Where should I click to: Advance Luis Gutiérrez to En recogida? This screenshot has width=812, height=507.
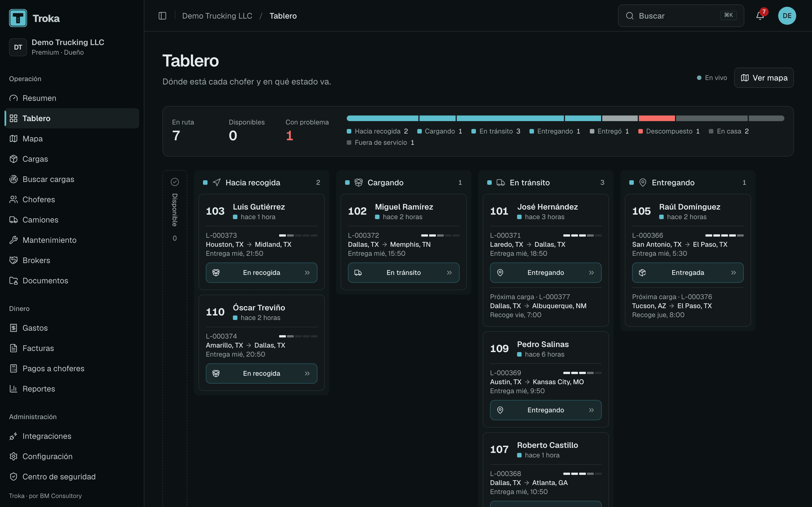pyautogui.click(x=261, y=273)
